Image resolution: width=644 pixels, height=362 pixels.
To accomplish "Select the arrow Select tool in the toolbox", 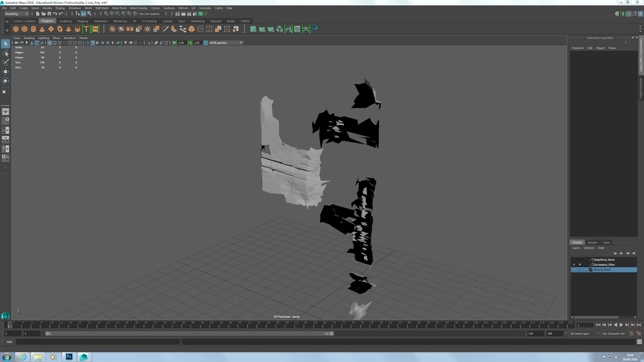I will point(6,43).
